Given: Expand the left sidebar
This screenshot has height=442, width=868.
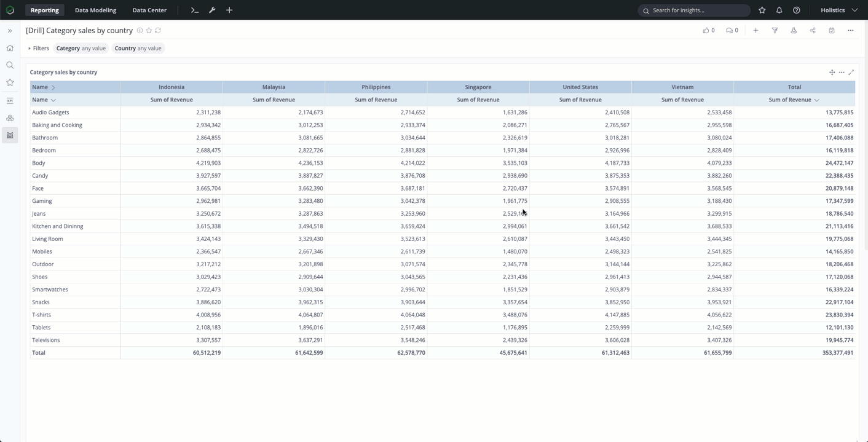Looking at the screenshot, I should (x=10, y=31).
